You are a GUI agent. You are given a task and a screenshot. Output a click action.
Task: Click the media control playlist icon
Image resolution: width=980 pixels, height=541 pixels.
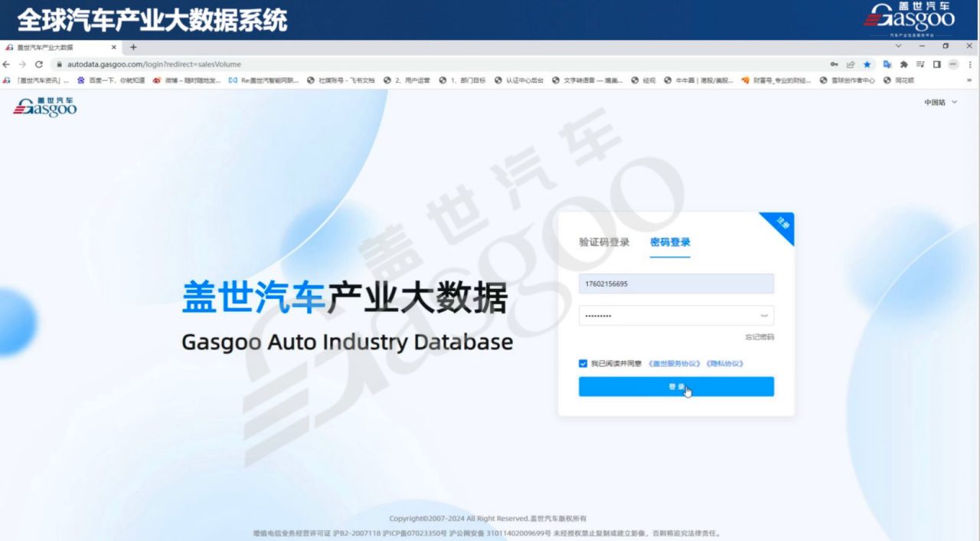(x=921, y=64)
